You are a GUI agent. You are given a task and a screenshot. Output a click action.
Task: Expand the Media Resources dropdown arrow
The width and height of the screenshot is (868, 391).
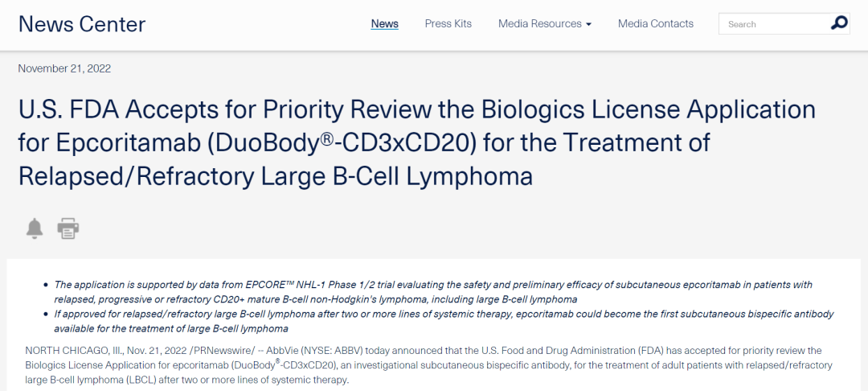click(588, 24)
